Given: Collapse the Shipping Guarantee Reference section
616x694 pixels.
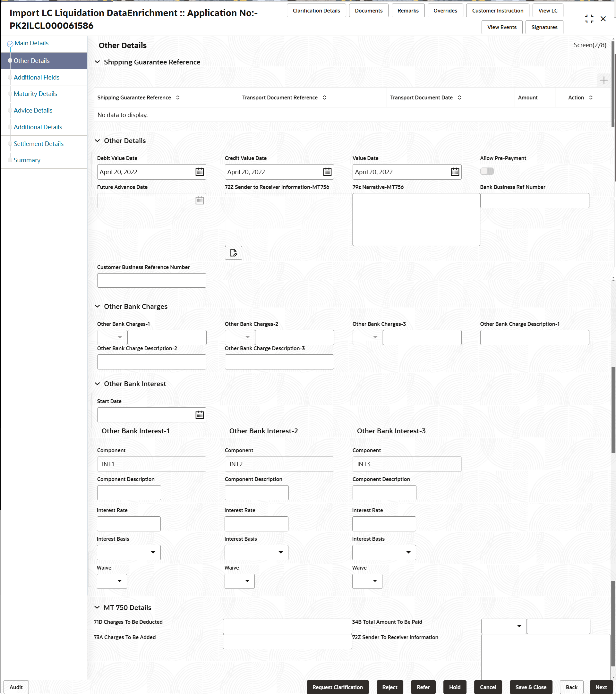Looking at the screenshot, I should coord(98,62).
